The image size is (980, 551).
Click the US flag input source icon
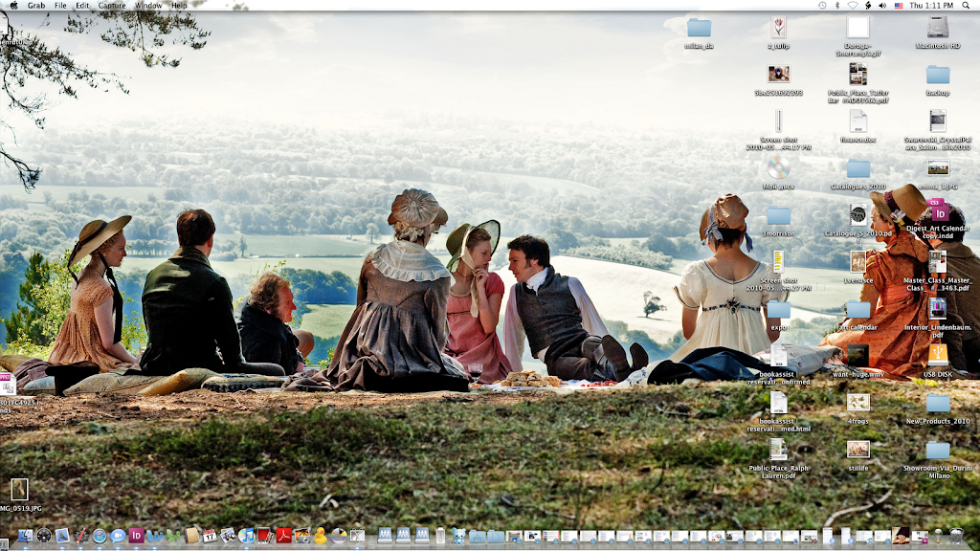[x=898, y=5]
